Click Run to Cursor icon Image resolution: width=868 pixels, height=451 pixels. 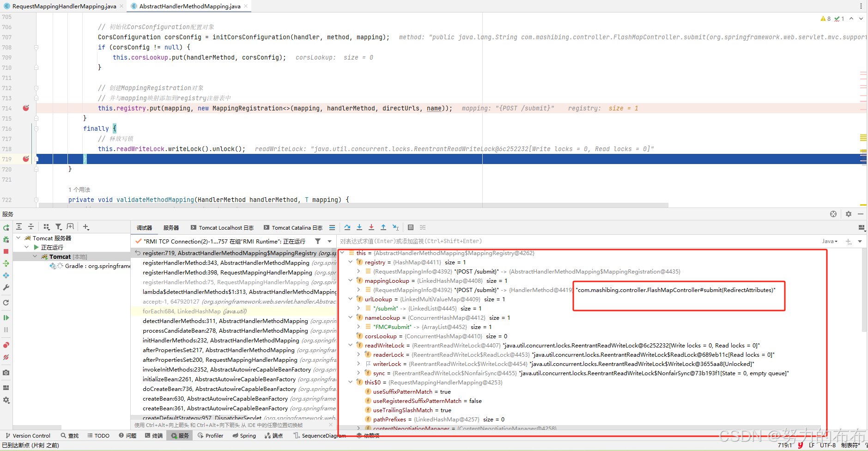[395, 227]
